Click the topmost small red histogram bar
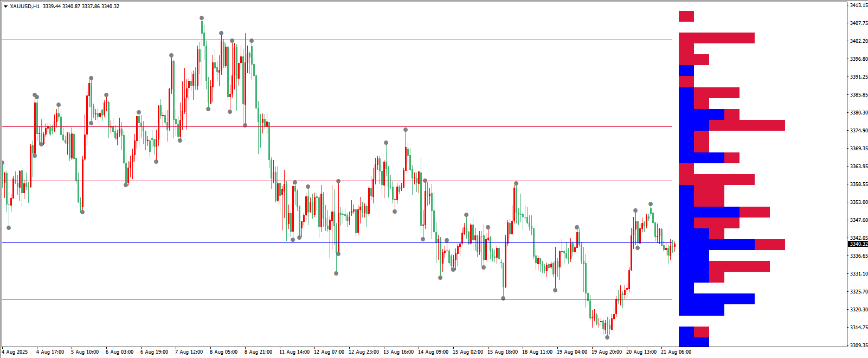 tap(686, 16)
